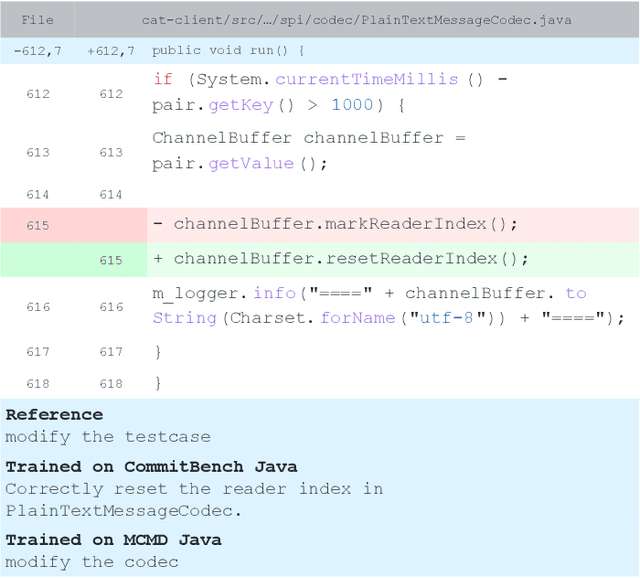
Task: Select the 'modify the testcase' reference message
Action: coord(108,436)
